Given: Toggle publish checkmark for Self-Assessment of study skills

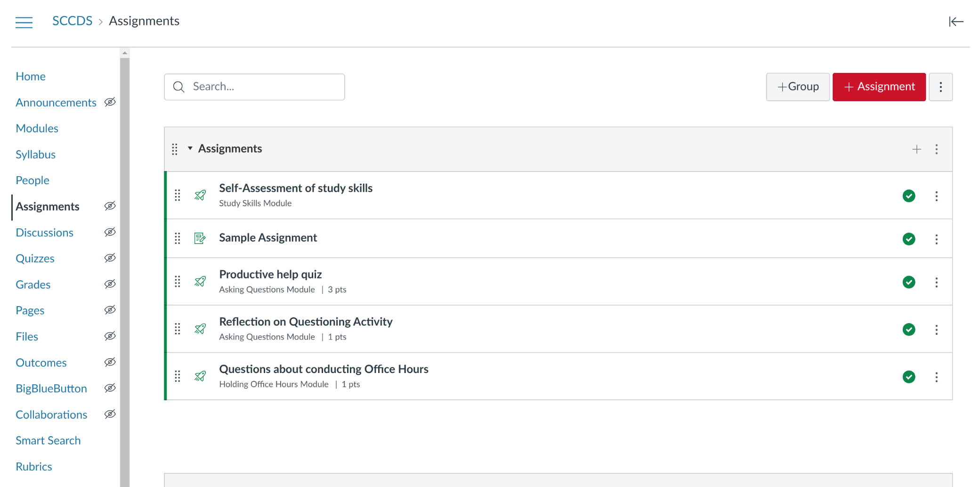Looking at the screenshot, I should [908, 196].
